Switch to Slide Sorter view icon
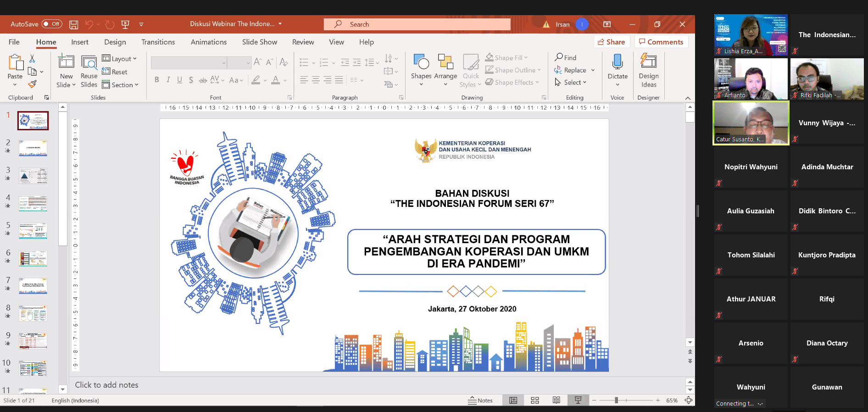Screen dimensions: 868x412 [535, 401]
